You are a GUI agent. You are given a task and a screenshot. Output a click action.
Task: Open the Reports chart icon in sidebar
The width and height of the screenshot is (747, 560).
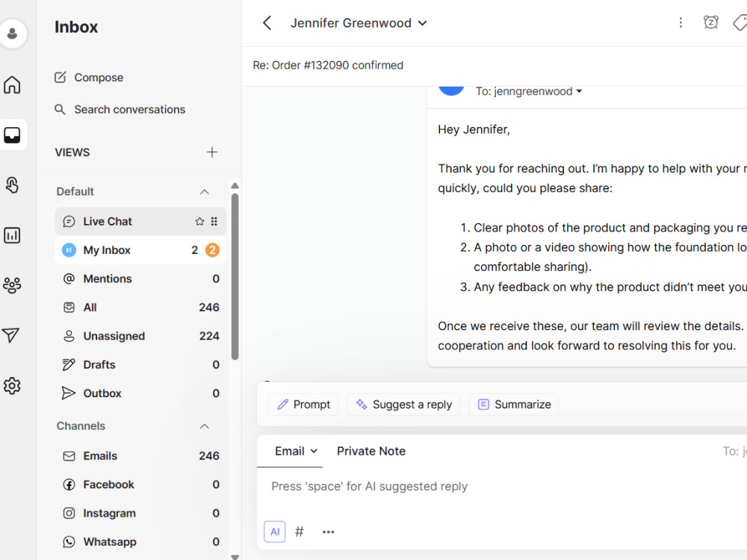pos(12,235)
